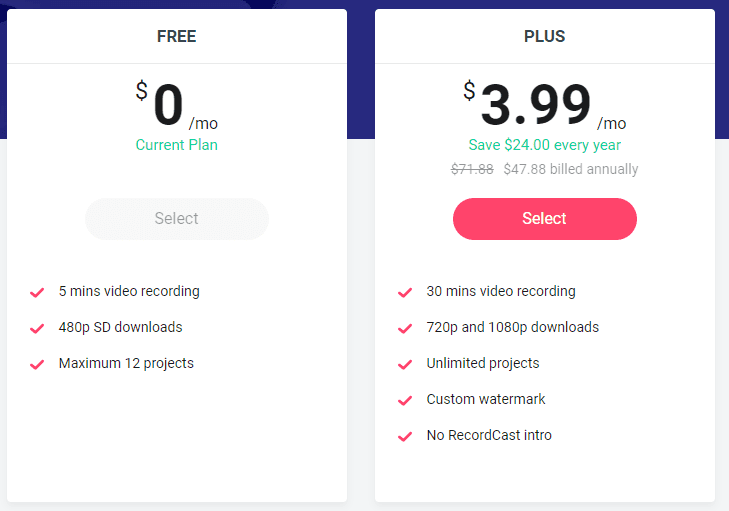
Task: Click checkmark beside 30 mins video recording
Action: (x=405, y=293)
